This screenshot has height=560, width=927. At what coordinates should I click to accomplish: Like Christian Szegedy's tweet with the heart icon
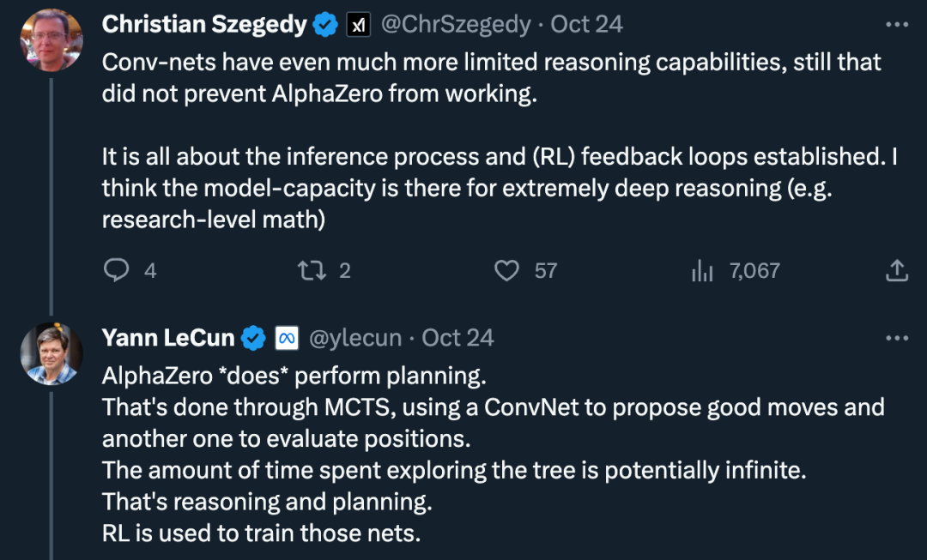point(506,270)
